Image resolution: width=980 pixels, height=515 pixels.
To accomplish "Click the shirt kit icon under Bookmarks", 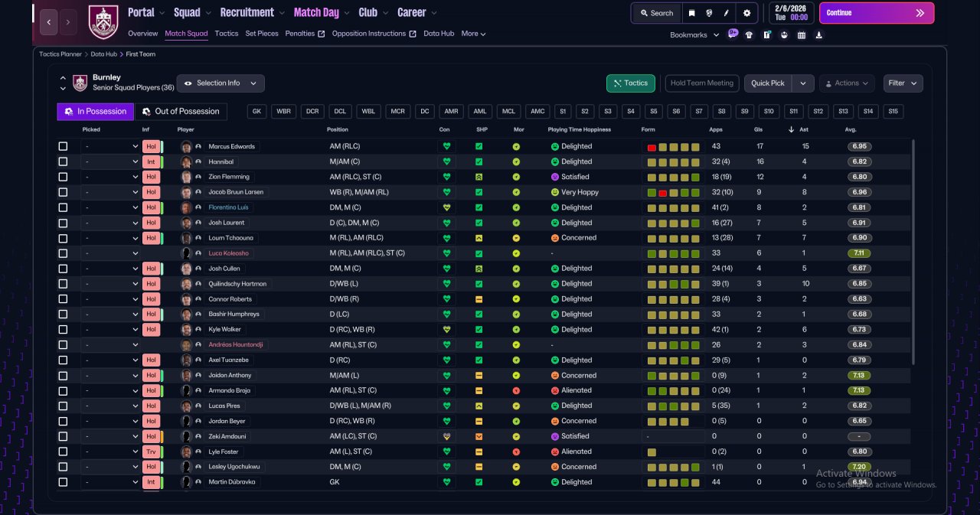I will [x=749, y=34].
